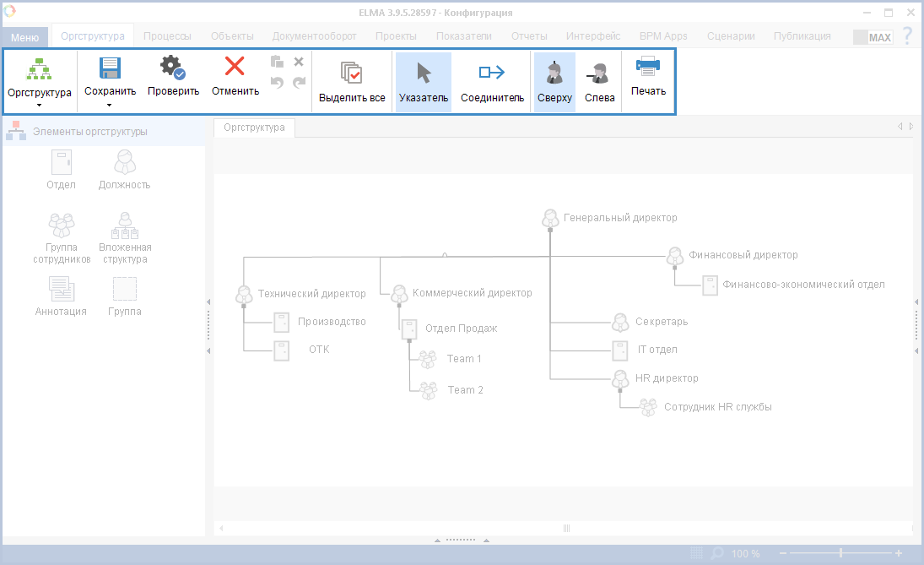The image size is (924, 565).
Task: Open the Меню button
Action: (24, 37)
